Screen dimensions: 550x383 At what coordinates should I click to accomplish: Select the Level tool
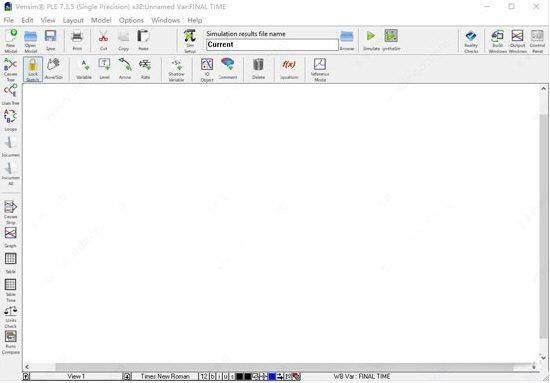click(x=105, y=69)
